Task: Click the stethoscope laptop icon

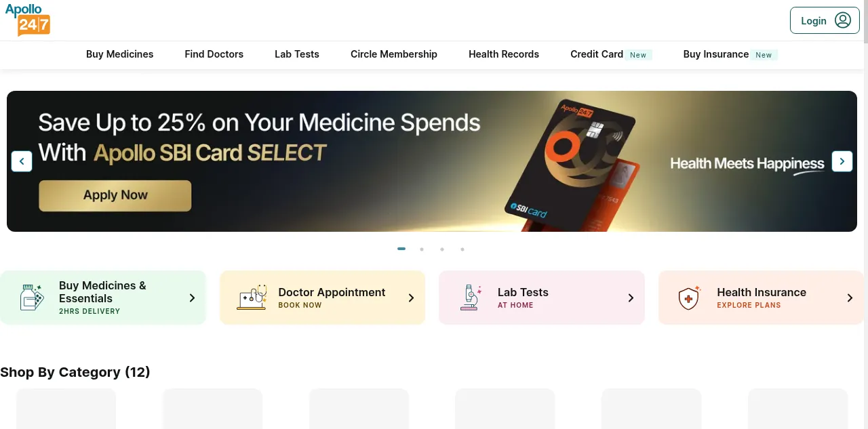Action: [x=252, y=298]
